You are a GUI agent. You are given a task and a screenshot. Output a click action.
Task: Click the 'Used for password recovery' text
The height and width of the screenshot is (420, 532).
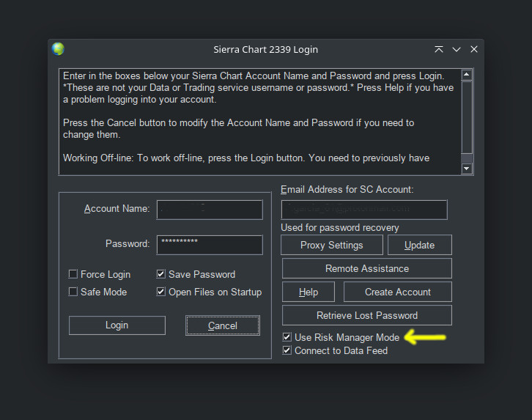(339, 228)
